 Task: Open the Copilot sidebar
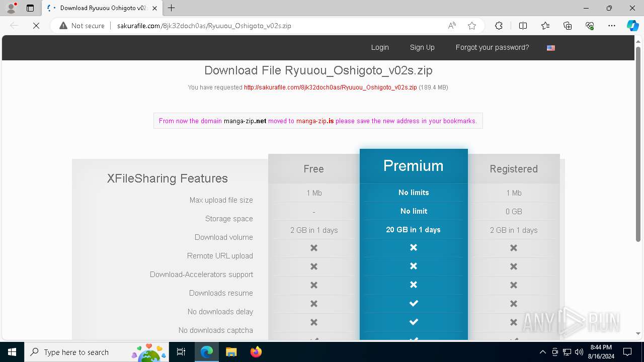pos(632,26)
